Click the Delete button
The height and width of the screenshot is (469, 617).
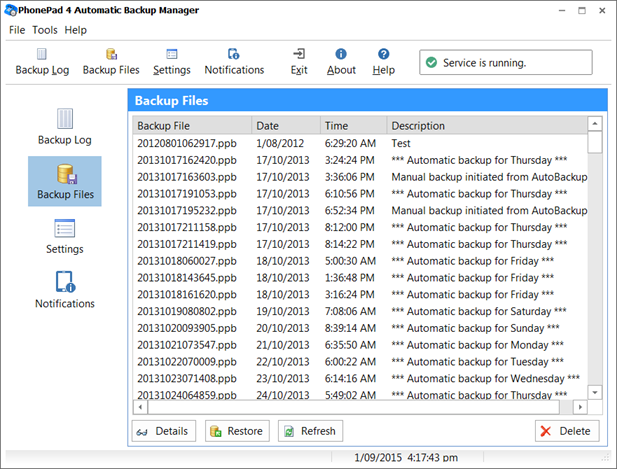(567, 431)
